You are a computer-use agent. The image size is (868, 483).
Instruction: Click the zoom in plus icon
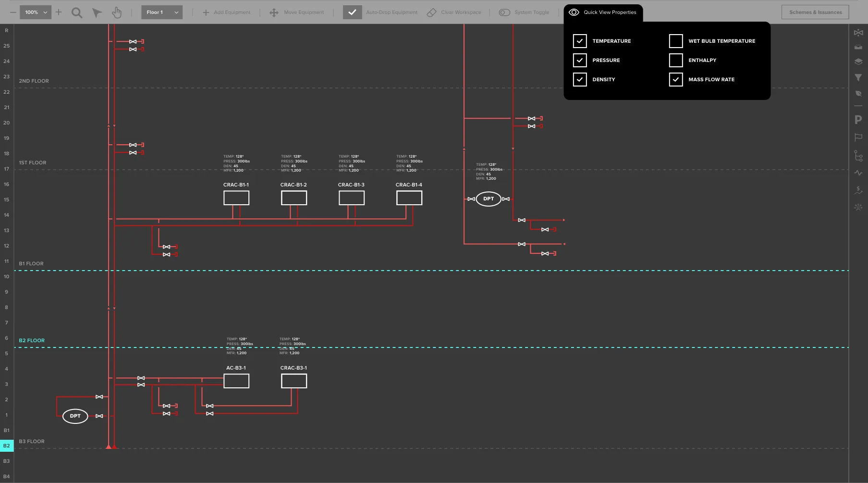coord(59,12)
